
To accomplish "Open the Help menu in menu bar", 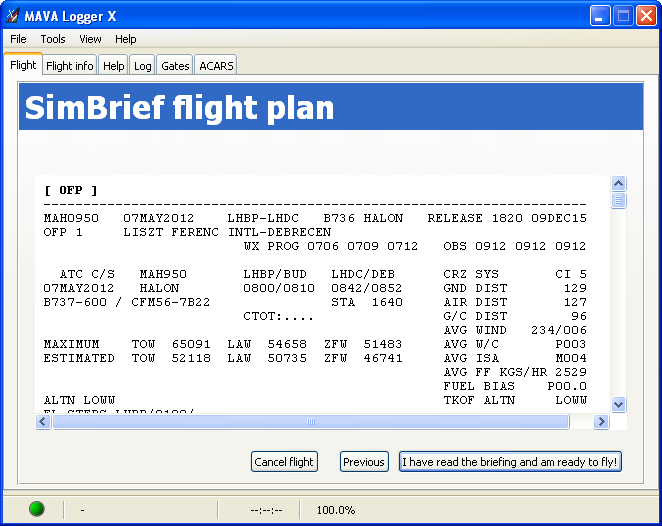I will tap(125, 39).
